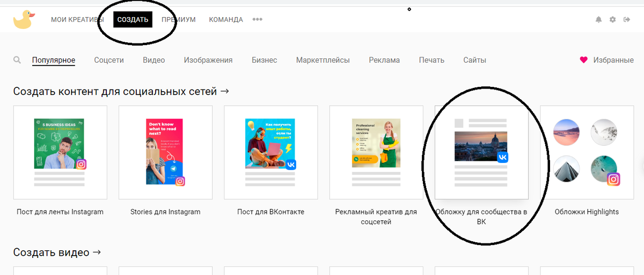Choose the Пост для ВКонтакте template thumbnail
This screenshot has height=275, width=644.
click(x=270, y=152)
